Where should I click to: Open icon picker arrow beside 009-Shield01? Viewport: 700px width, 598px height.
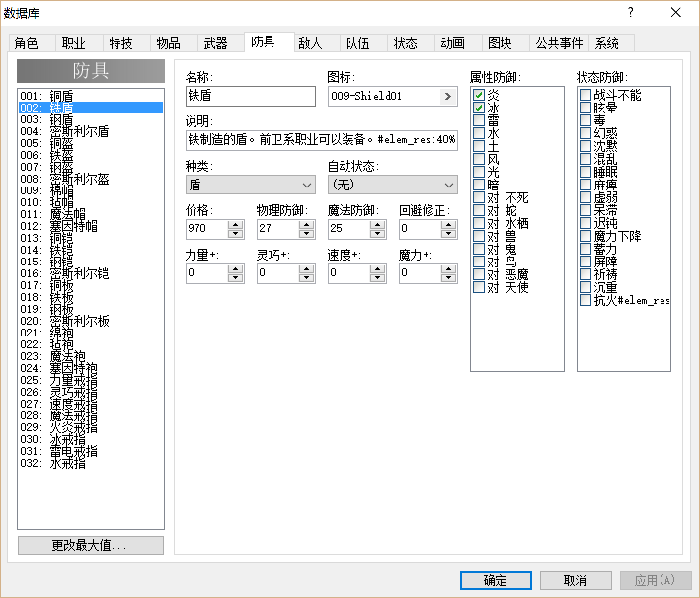(448, 96)
